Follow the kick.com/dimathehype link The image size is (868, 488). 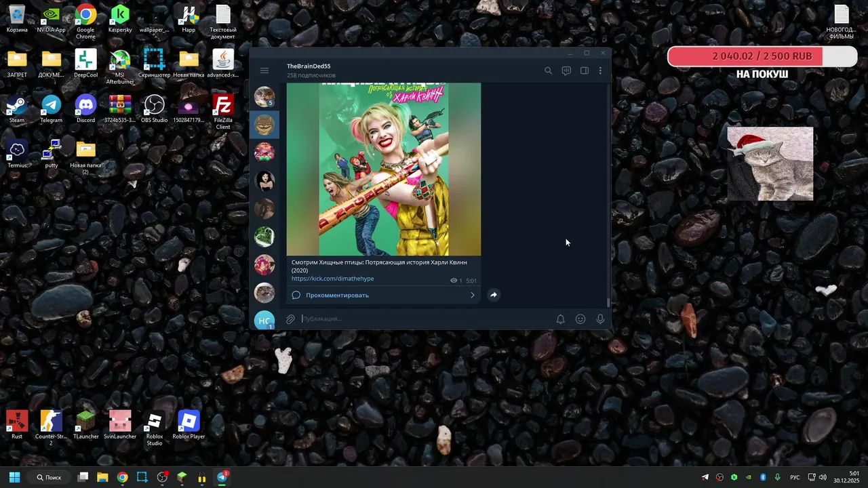pos(332,279)
